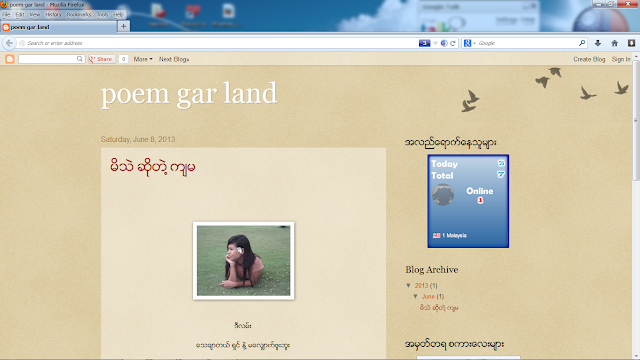
Task: Click the Google+ Share button
Action: coord(102,59)
